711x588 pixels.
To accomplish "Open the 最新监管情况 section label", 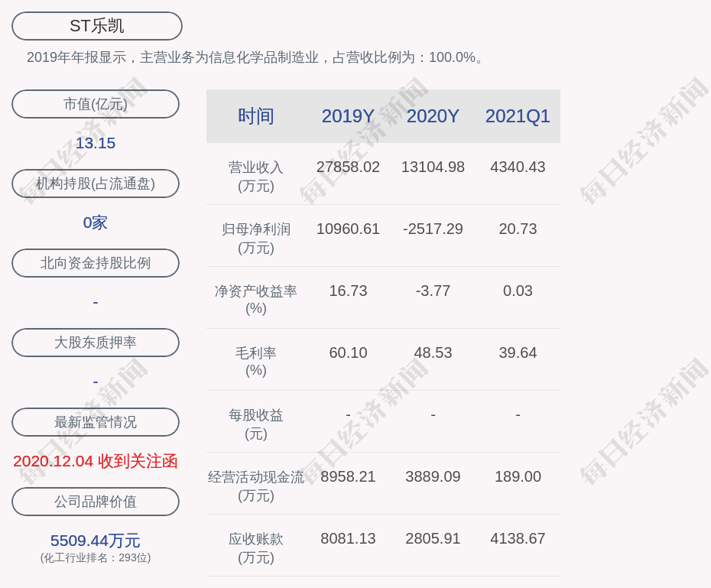I will coord(96,422).
